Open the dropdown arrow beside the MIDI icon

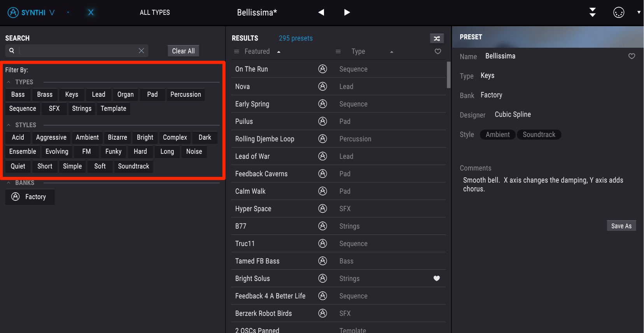click(639, 12)
